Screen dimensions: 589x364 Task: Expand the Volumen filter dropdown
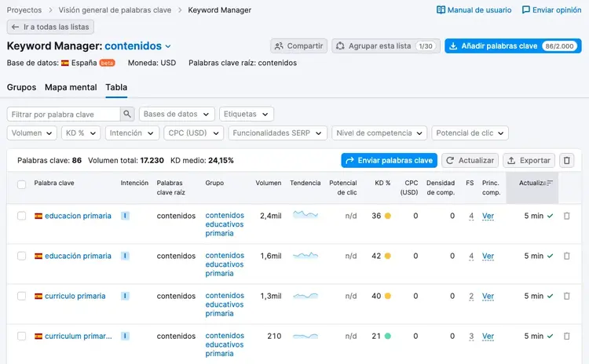(32, 133)
